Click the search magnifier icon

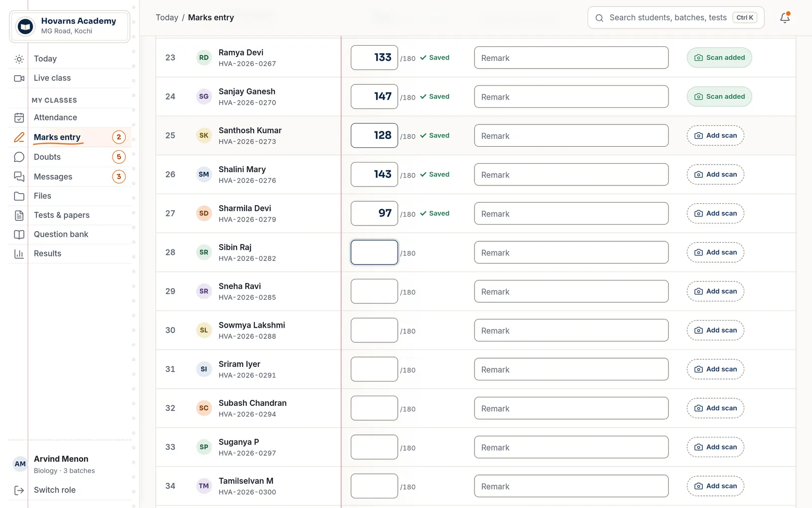(599, 18)
